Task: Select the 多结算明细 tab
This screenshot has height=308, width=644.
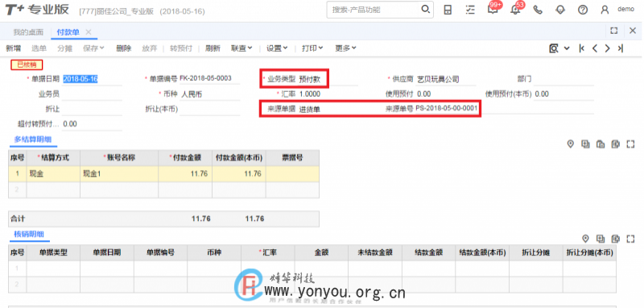Action: click(33, 139)
